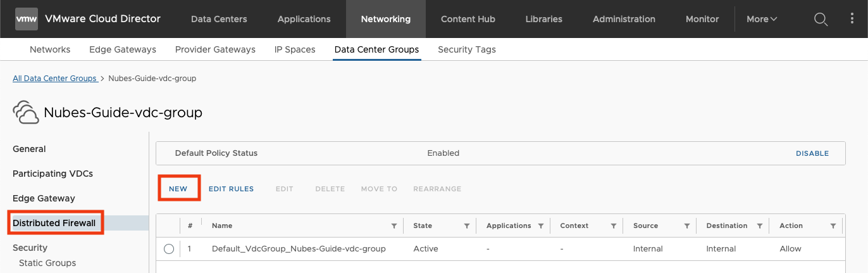The image size is (868, 273).
Task: Filter the State column
Action: pos(467,226)
